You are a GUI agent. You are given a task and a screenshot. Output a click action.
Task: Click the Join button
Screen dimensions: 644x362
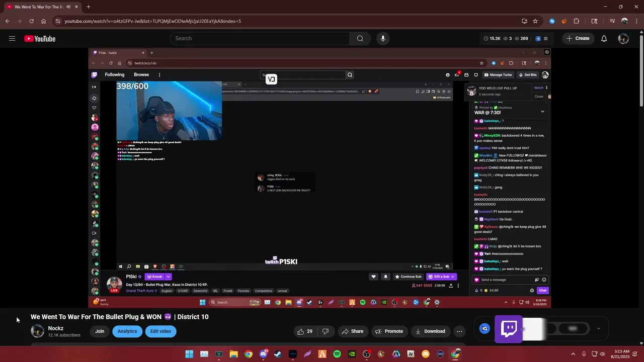point(100,331)
